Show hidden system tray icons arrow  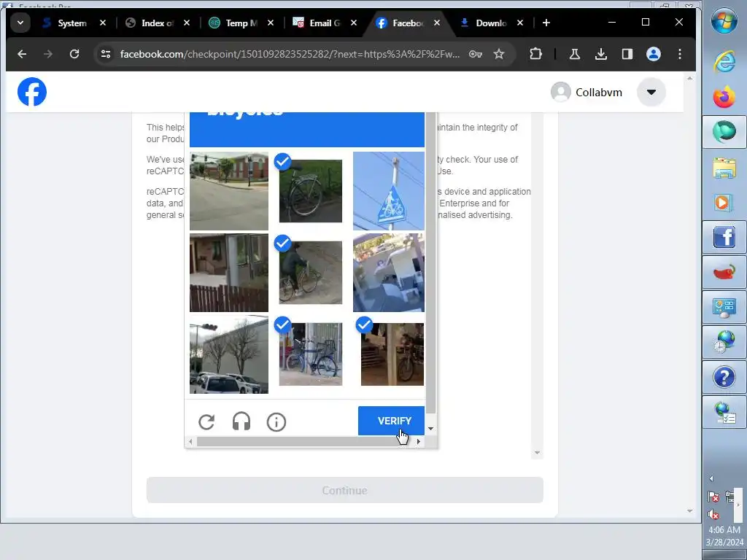[x=711, y=478]
